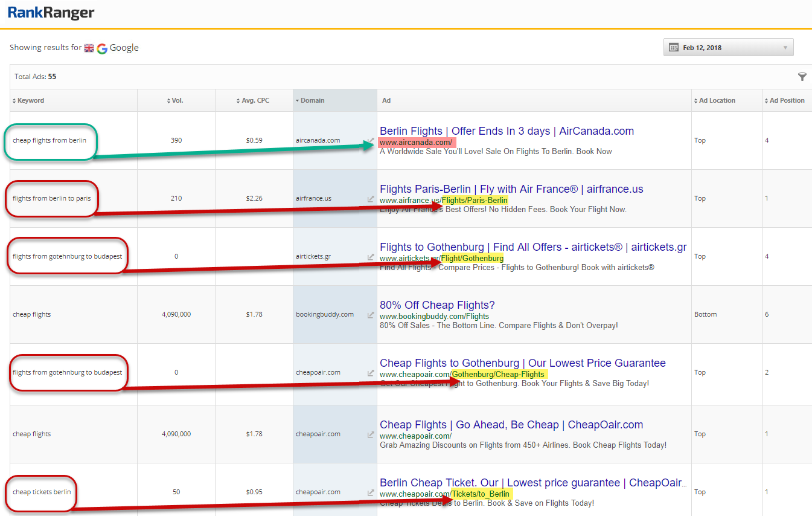The image size is (812, 516).
Task: Click external link icon beside aircanada.com
Action: click(x=370, y=141)
